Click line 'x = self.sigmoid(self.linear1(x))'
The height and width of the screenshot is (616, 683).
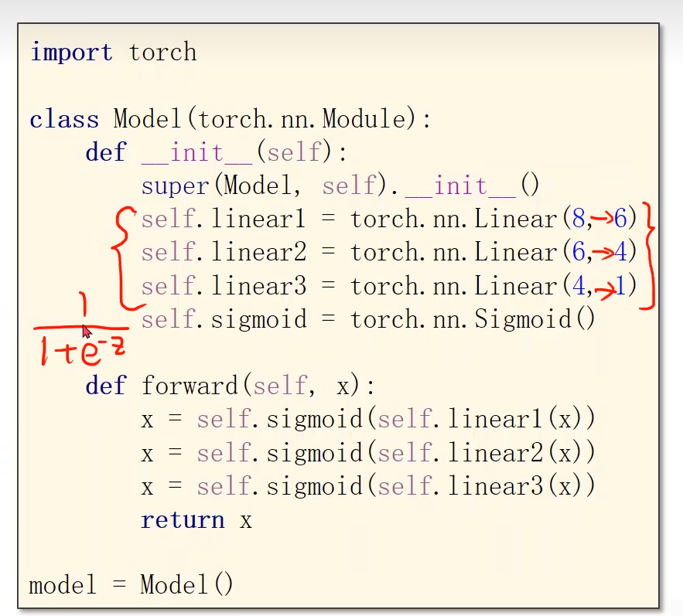(368, 419)
